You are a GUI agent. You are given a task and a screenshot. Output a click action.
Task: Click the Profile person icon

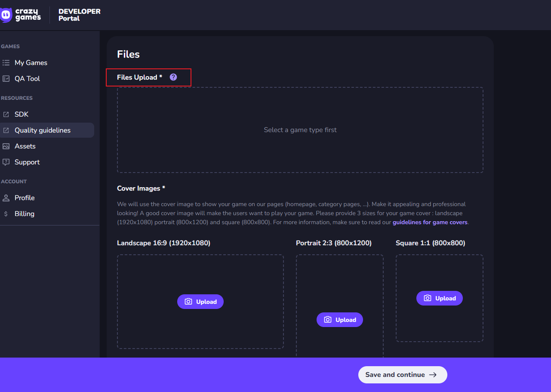tap(6, 198)
